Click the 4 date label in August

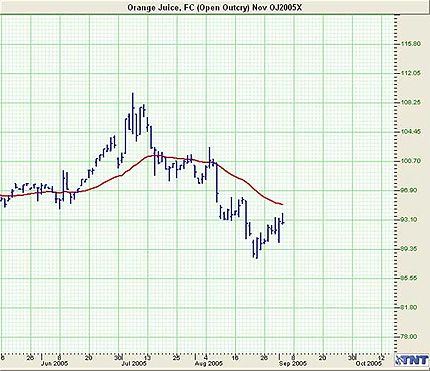(x=206, y=357)
